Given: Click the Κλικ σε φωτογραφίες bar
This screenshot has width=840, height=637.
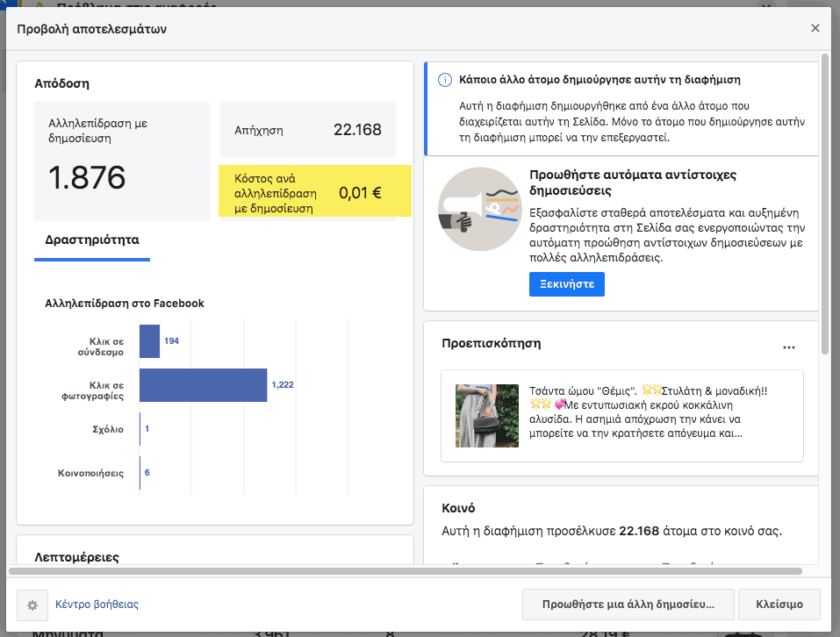Looking at the screenshot, I should click(203, 384).
